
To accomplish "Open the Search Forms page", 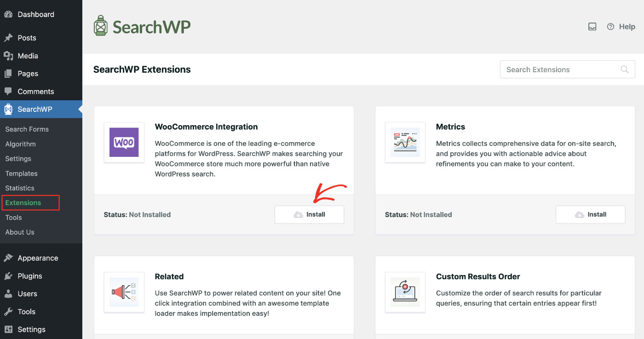I will point(27,129).
